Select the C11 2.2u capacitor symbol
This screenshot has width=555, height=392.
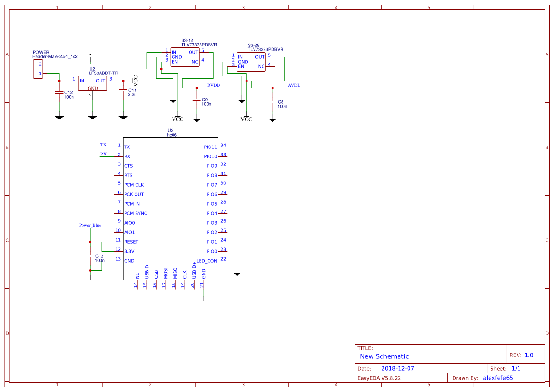click(123, 90)
